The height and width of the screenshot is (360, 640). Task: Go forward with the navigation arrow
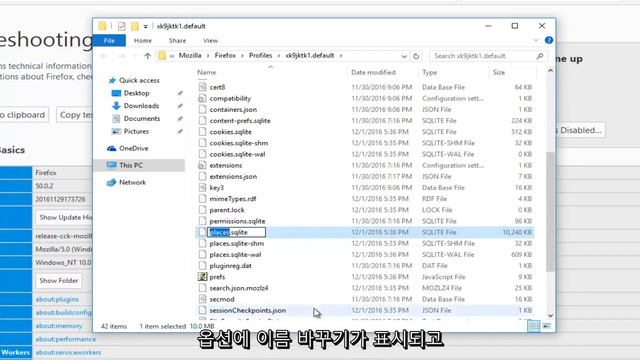(121, 56)
